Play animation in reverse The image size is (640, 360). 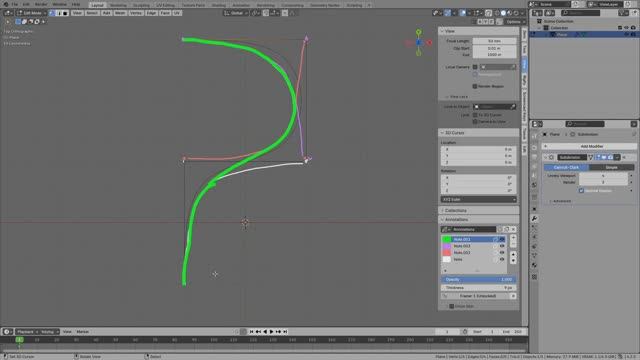click(265, 332)
